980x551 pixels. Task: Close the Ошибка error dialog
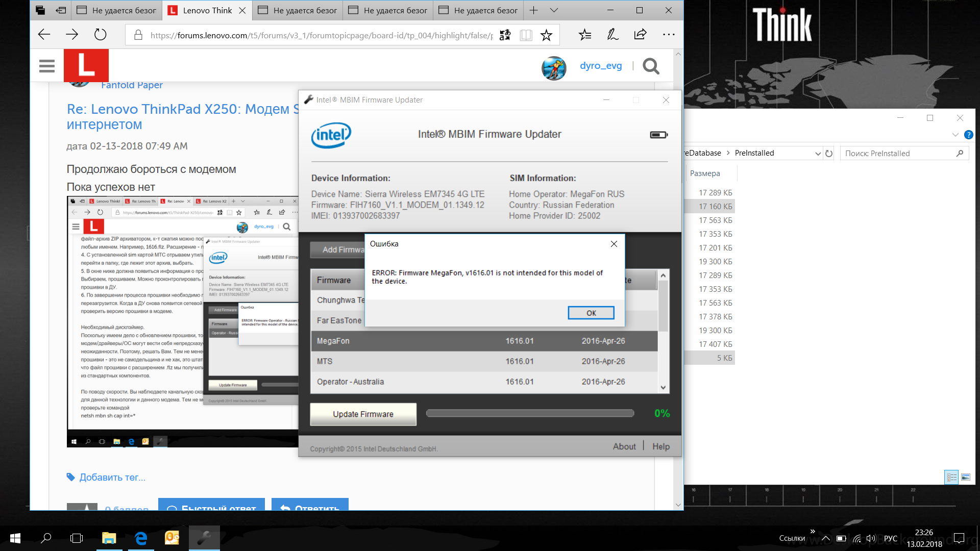614,244
